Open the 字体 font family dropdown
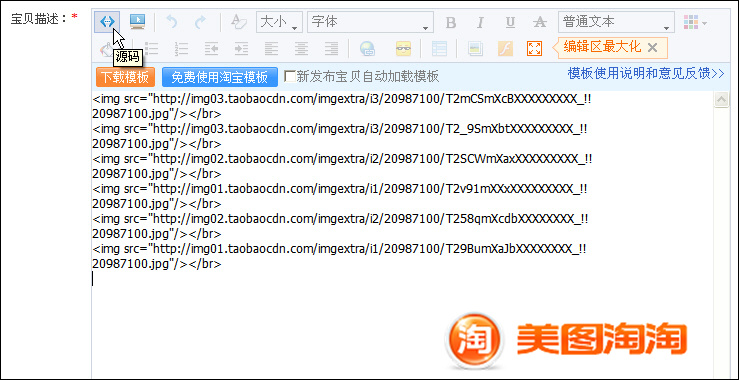Viewport: 739px width, 380px height. pos(370,22)
